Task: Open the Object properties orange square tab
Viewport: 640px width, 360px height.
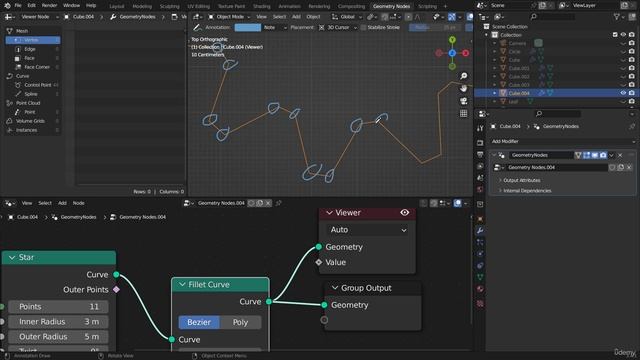Action: tap(480, 219)
